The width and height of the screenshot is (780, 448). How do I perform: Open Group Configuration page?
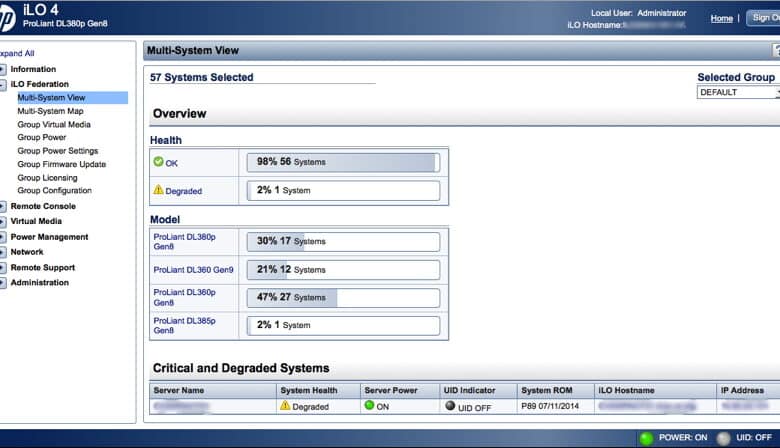tap(54, 190)
